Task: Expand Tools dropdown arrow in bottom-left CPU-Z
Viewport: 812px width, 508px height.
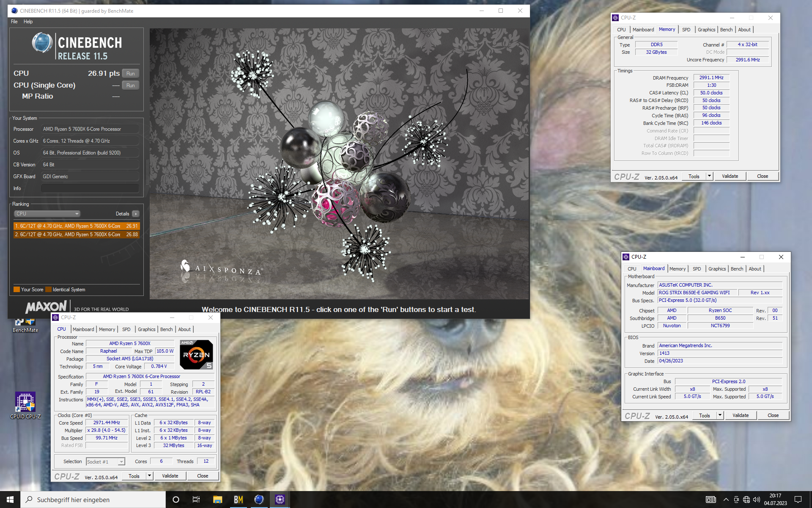Action: point(149,476)
